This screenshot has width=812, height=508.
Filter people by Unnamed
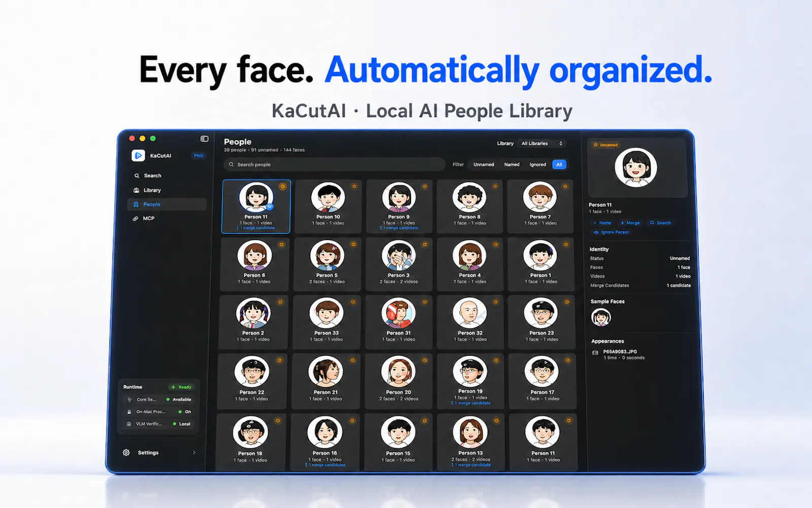484,164
